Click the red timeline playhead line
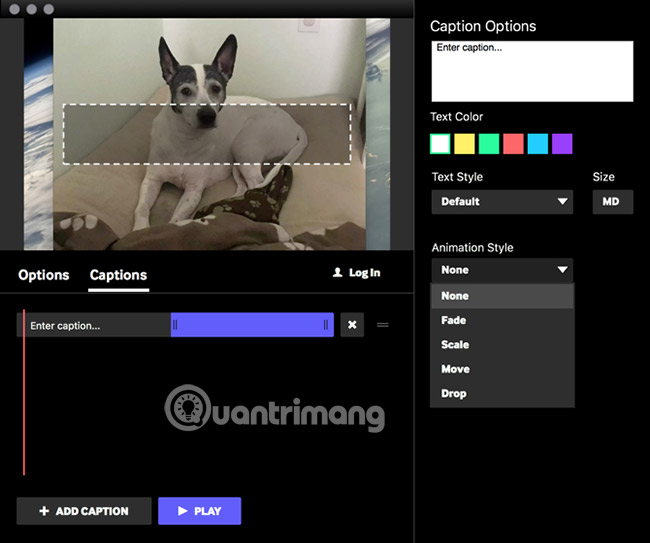The width and height of the screenshot is (650, 543). [24, 392]
